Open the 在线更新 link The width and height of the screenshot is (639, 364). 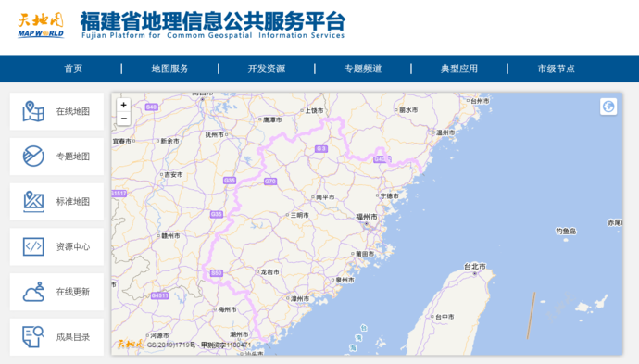[73, 292]
